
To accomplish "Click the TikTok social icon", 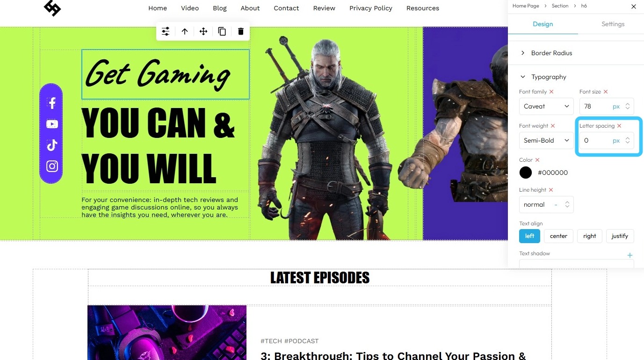I will [52, 145].
